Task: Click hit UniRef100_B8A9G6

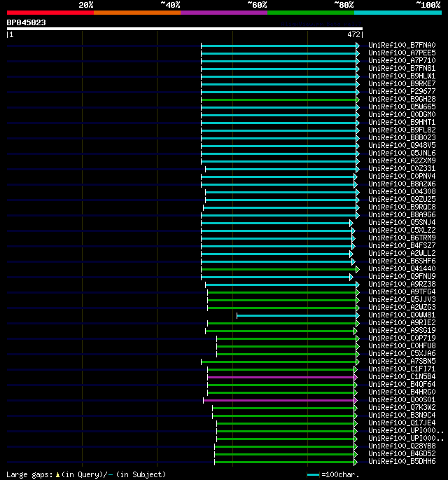Action: (402, 214)
